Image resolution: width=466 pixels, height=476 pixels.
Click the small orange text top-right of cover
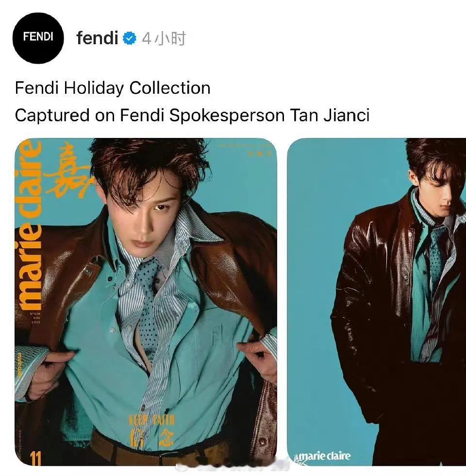245,150
